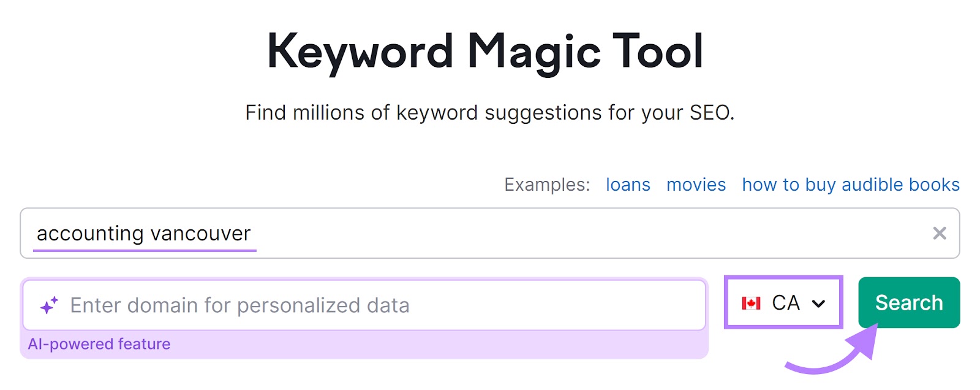Click the 'CA' database selector
The width and height of the screenshot is (980, 390).
pos(786,303)
